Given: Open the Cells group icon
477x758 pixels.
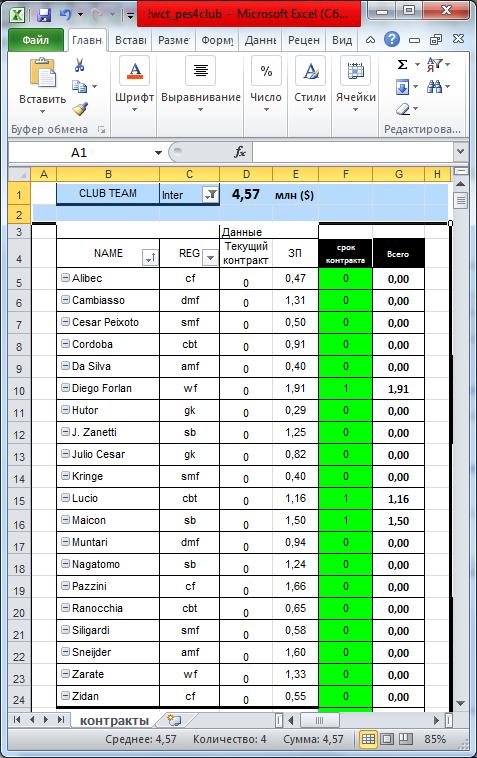Looking at the screenshot, I should [x=356, y=71].
